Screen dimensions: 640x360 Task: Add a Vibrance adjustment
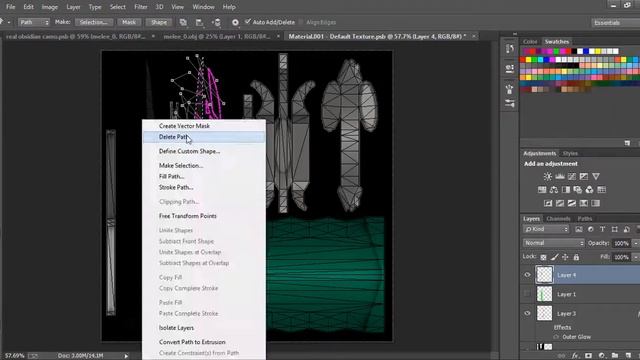click(x=596, y=176)
